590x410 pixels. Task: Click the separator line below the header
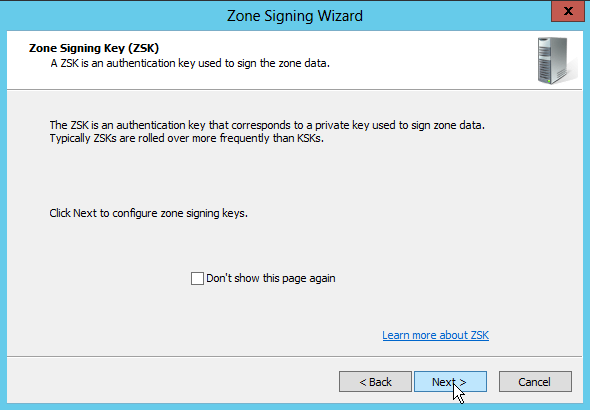click(295, 90)
